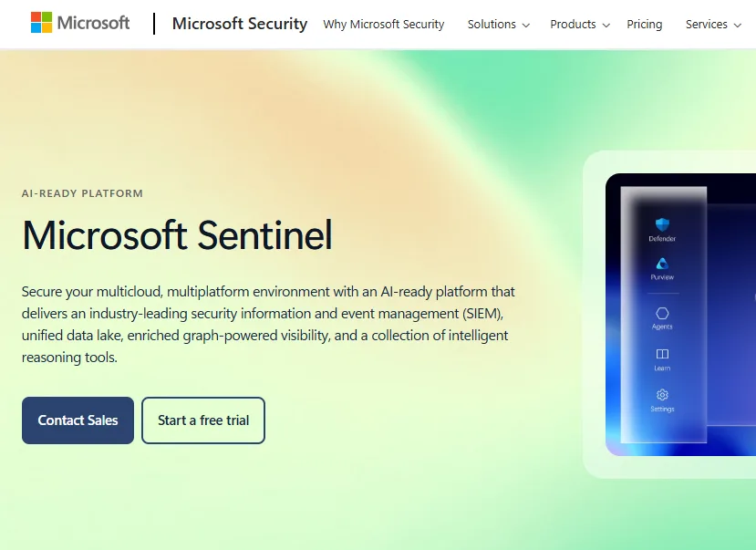Open the Why Microsoft Security menu item
The width and height of the screenshot is (756, 550).
point(383,25)
